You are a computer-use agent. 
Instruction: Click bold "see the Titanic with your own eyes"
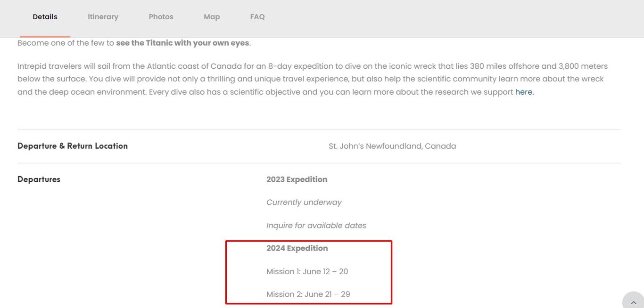[x=182, y=43]
